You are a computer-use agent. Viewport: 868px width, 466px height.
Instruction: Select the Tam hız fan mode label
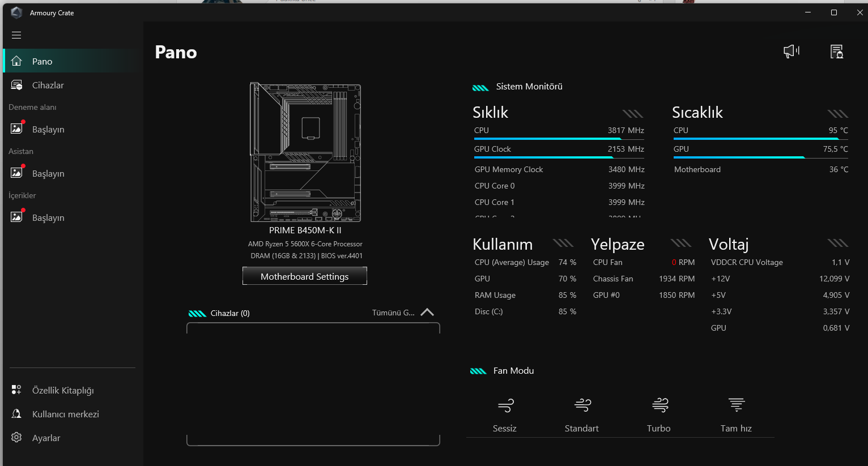[x=736, y=428]
